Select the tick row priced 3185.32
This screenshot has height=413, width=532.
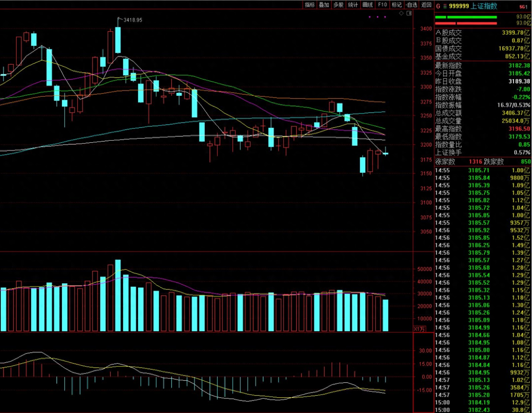[x=482, y=290]
